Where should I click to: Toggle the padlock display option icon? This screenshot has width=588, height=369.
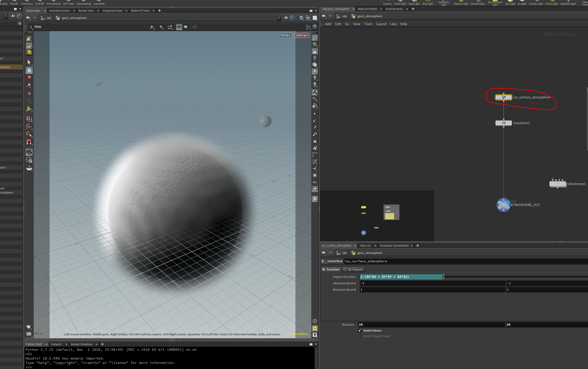coord(315,51)
